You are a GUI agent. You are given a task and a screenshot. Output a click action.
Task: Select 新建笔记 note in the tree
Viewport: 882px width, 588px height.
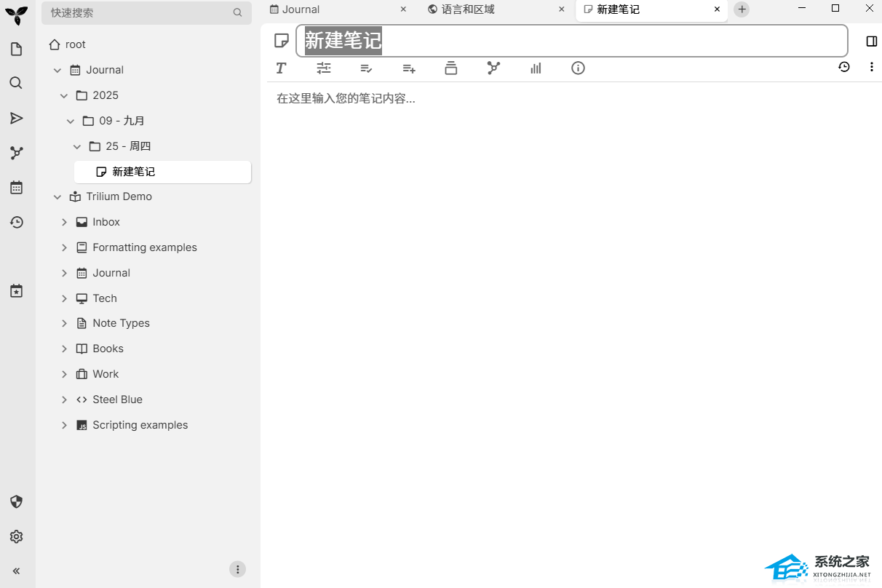(x=162, y=172)
